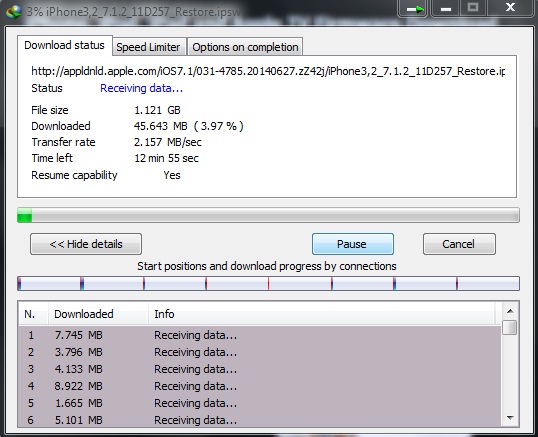Screen dimensions: 538x437
Task: Switch to the Download status tab
Action: [65, 45]
